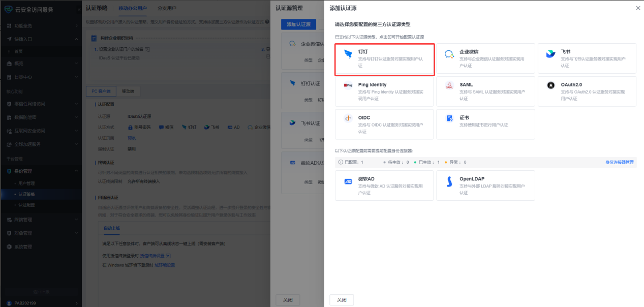
Task: Open 用户管理 in the sidebar
Action: pos(26,183)
